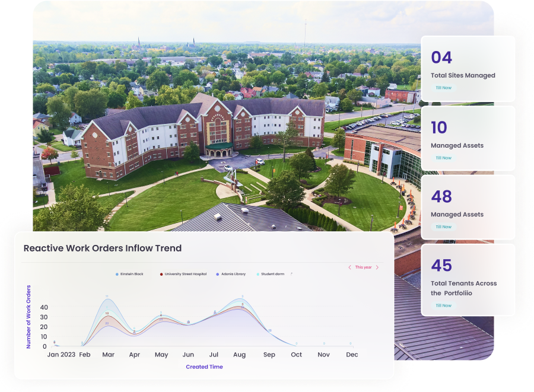
Task: Select the 48 Managed Assets number
Action: (441, 196)
